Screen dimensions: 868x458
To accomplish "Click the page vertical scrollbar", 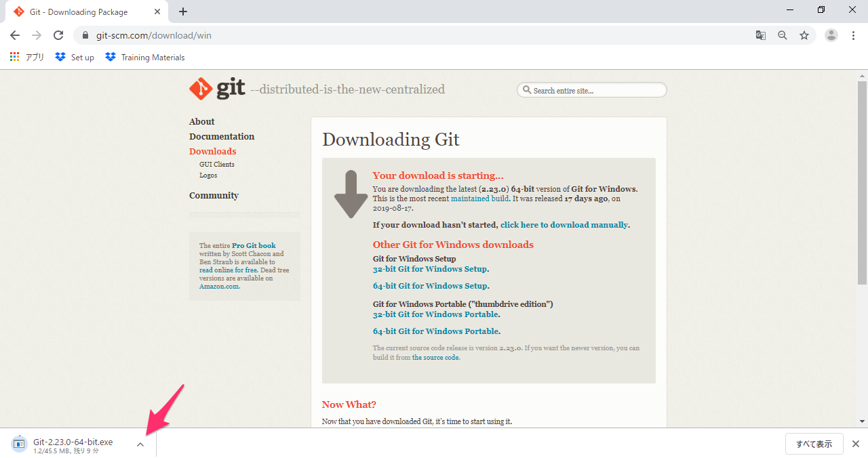I will click(x=862, y=182).
